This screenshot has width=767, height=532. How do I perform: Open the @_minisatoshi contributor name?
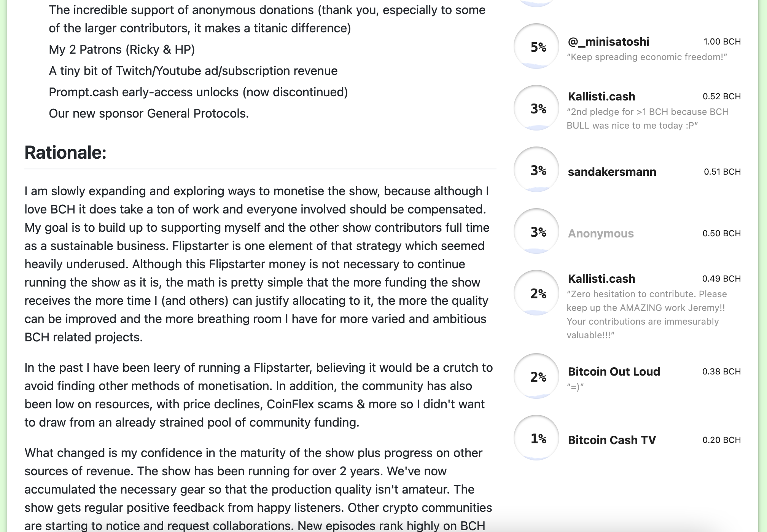[608, 41]
